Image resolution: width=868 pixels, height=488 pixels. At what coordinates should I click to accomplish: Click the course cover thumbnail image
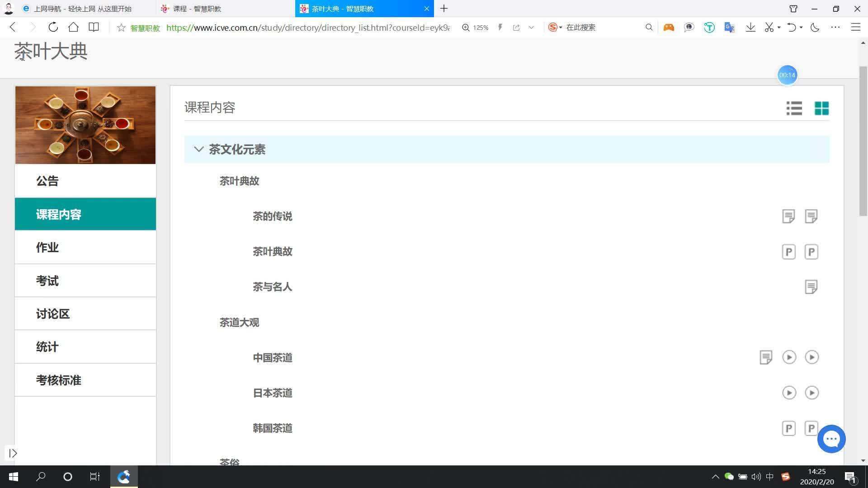coord(85,125)
